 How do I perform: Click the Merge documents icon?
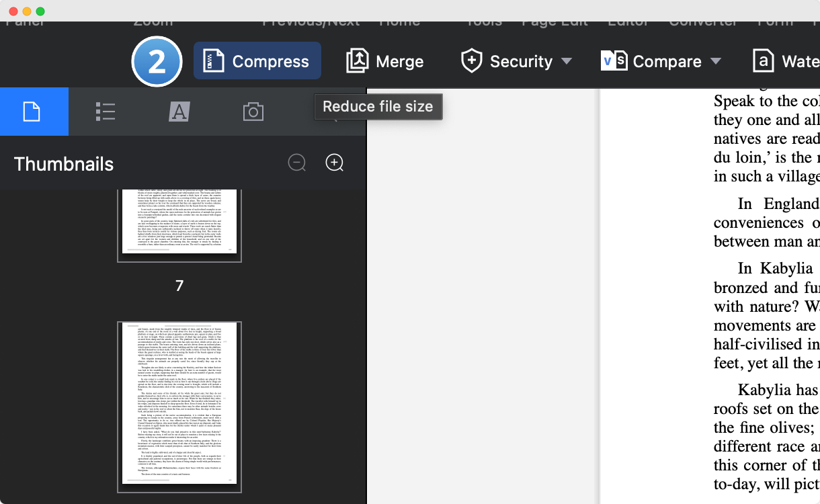[357, 61]
